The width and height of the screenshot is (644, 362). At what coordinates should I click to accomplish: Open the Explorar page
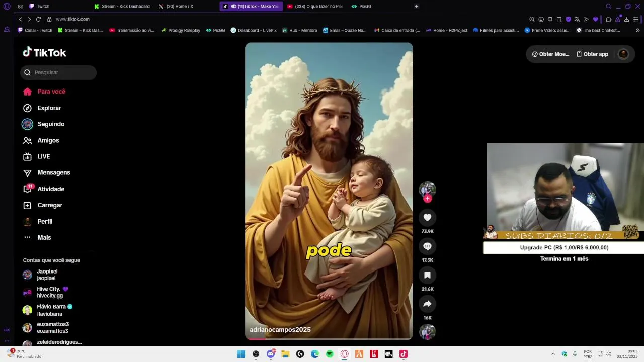tap(42, 108)
